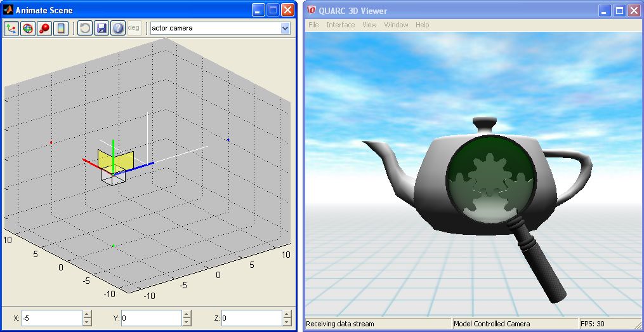Increase X value with up arrow
The width and height of the screenshot is (644, 332).
pyautogui.click(x=87, y=314)
